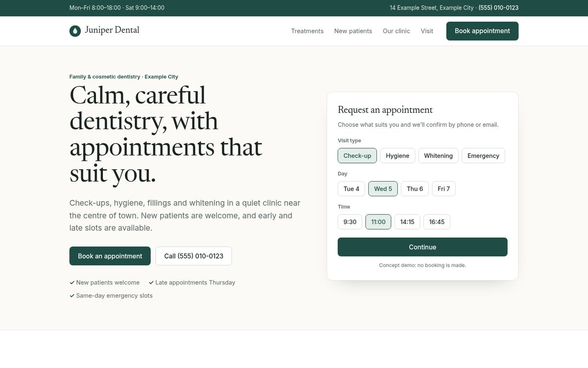
Task: Click the phone number in the top bar
Action: (x=498, y=8)
